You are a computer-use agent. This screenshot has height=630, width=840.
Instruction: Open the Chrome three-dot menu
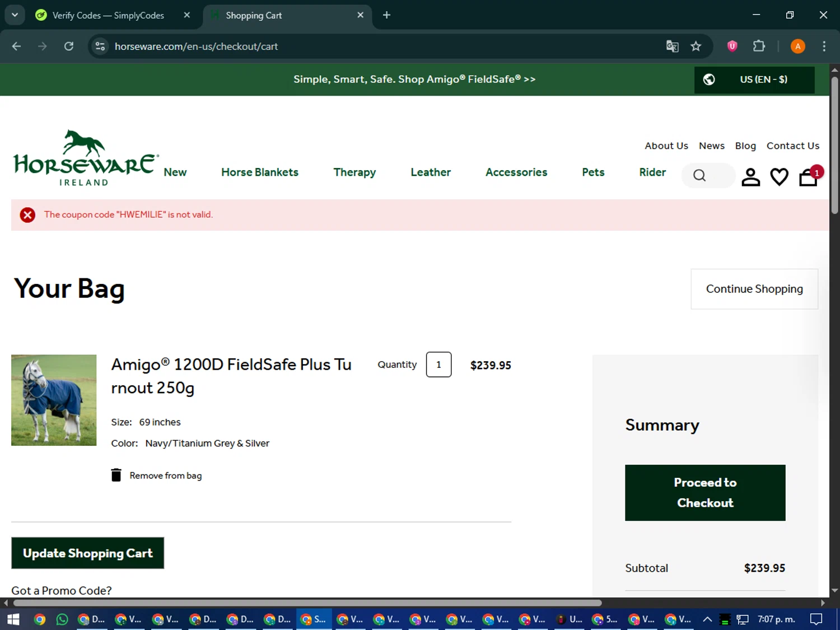pyautogui.click(x=824, y=46)
